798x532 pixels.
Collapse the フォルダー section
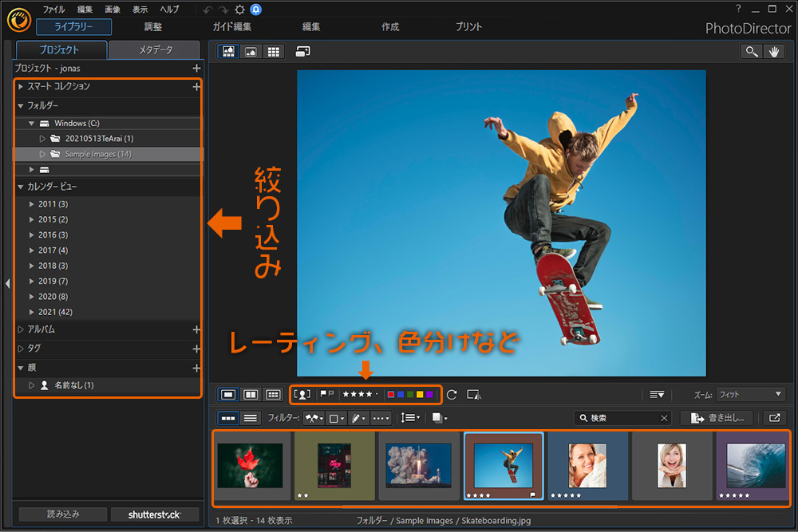click(x=21, y=106)
